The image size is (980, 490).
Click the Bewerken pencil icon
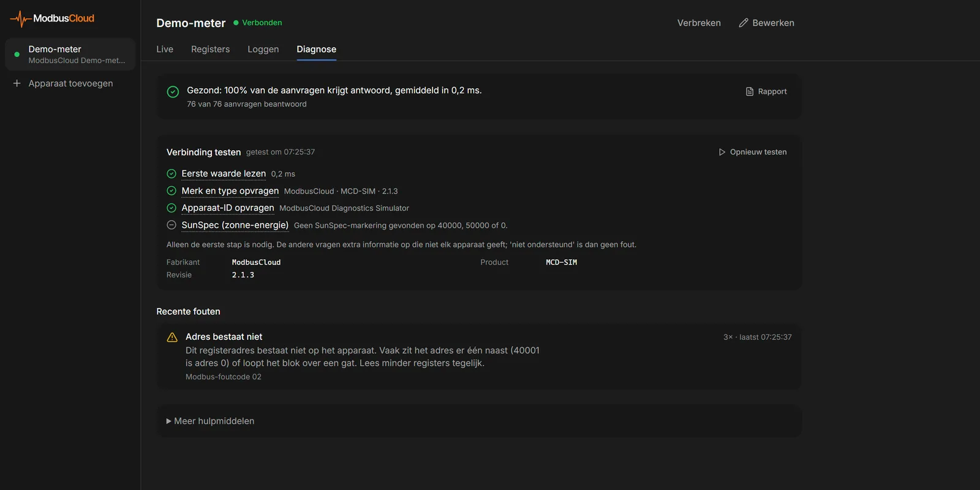(744, 23)
